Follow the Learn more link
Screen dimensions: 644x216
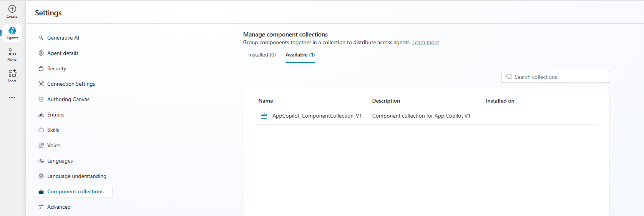pyautogui.click(x=425, y=43)
